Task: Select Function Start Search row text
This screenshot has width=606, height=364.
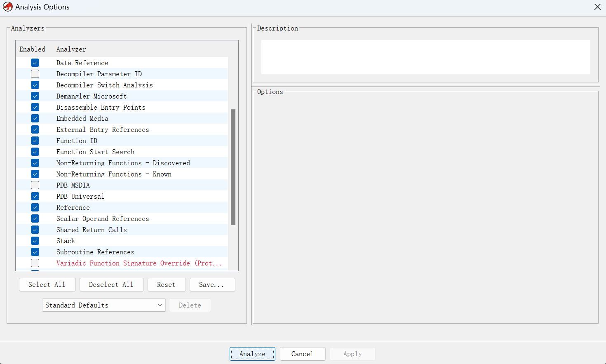Action: [95, 152]
